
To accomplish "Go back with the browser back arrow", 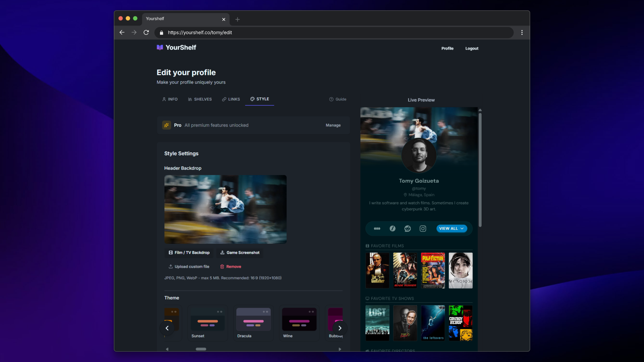I will click(x=122, y=33).
